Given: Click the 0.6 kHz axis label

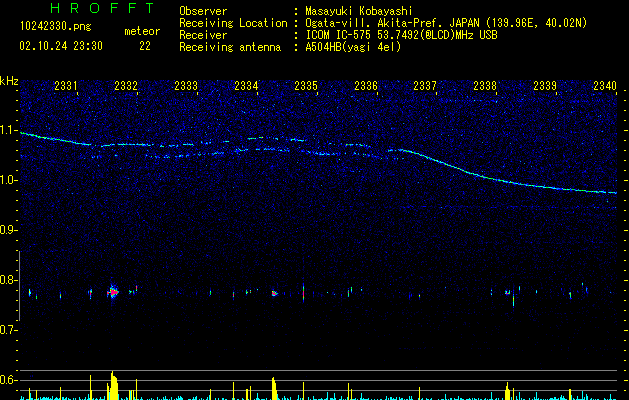Looking at the screenshot, I should pos(8,380).
